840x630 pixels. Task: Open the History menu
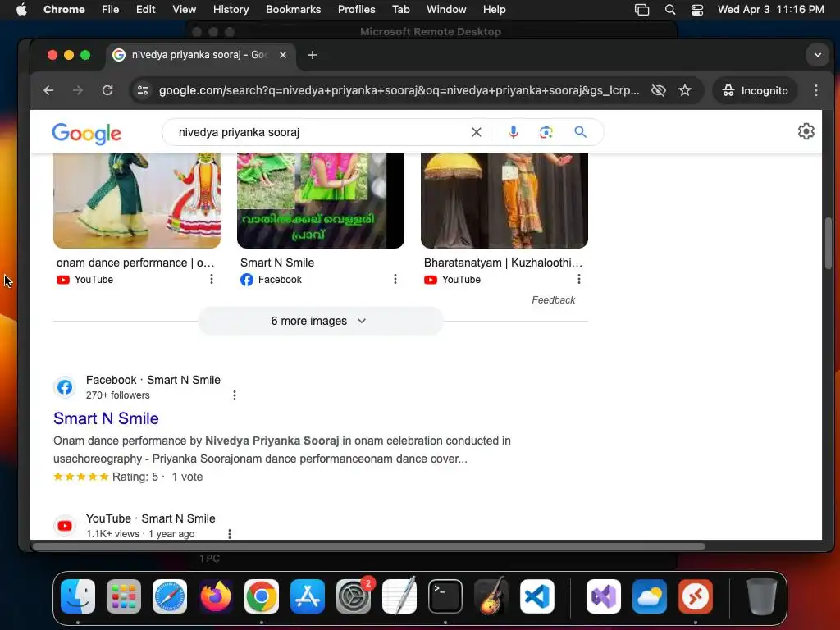tap(231, 9)
